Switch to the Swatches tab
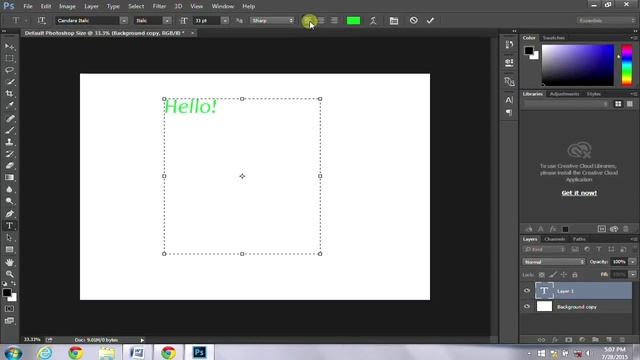 click(x=553, y=38)
